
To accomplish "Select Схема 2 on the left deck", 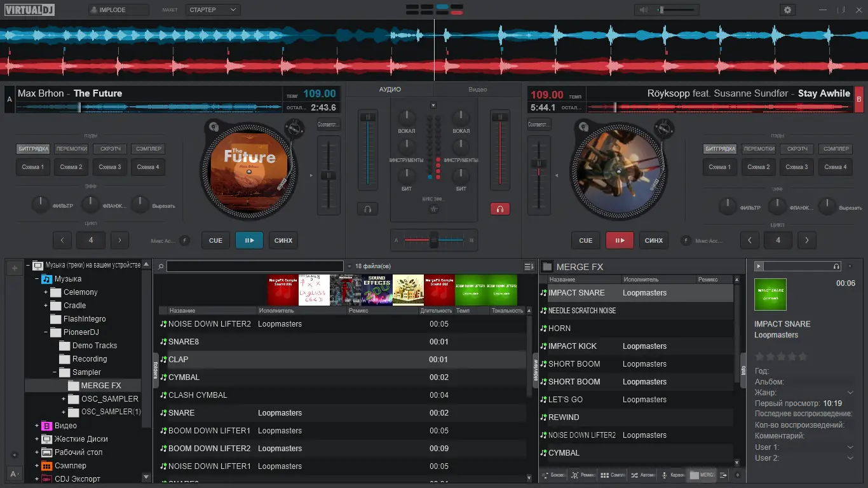I will [x=71, y=166].
